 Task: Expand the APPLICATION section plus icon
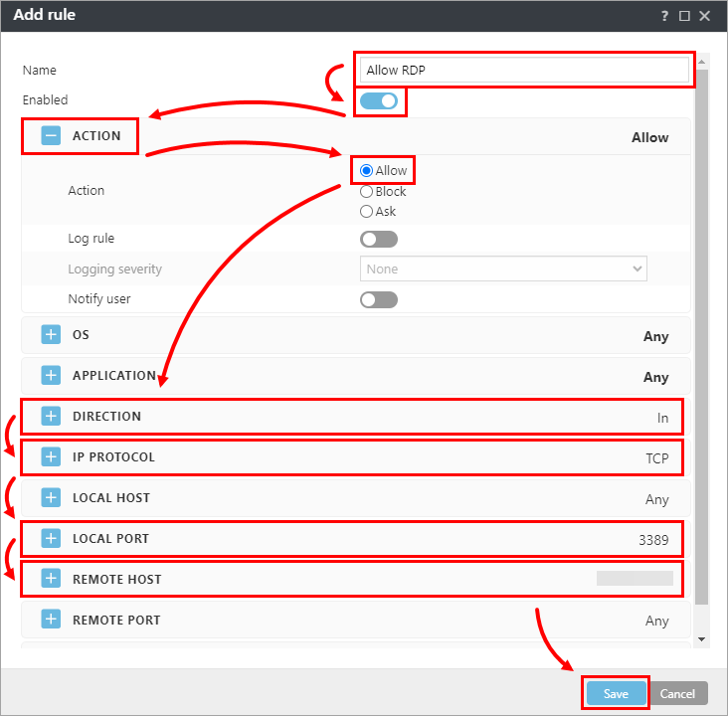[x=51, y=376]
